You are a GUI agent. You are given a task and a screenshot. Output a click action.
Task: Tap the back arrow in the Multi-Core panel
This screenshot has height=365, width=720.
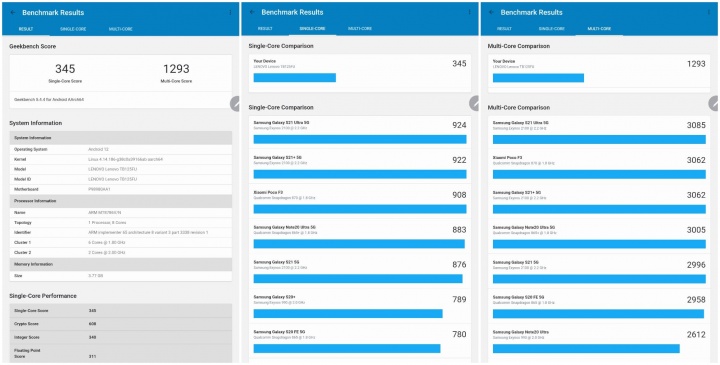click(x=491, y=12)
